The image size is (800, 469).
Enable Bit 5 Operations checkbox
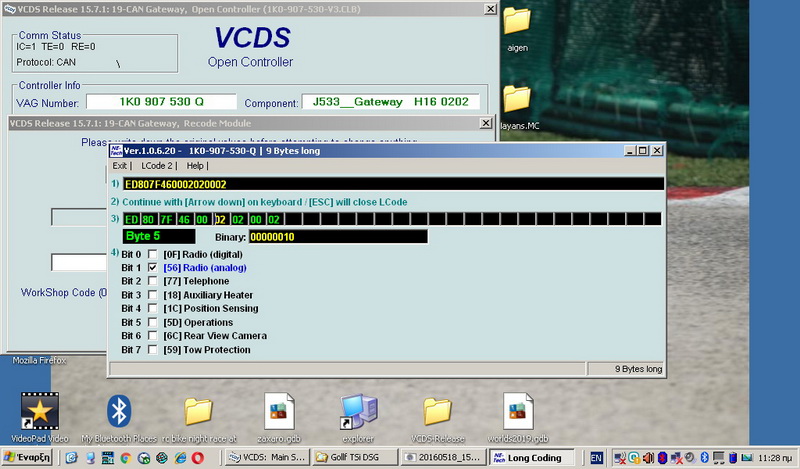(x=152, y=322)
